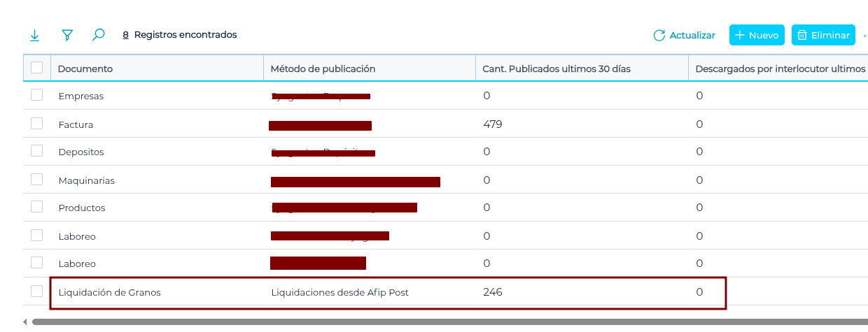Screen dimensions: 868x332
Task: Open the Liquidación de Granos row
Action: (x=110, y=292)
